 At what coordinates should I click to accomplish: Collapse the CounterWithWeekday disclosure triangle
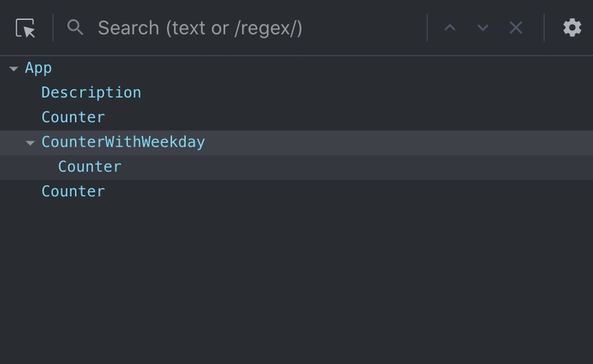tap(30, 142)
